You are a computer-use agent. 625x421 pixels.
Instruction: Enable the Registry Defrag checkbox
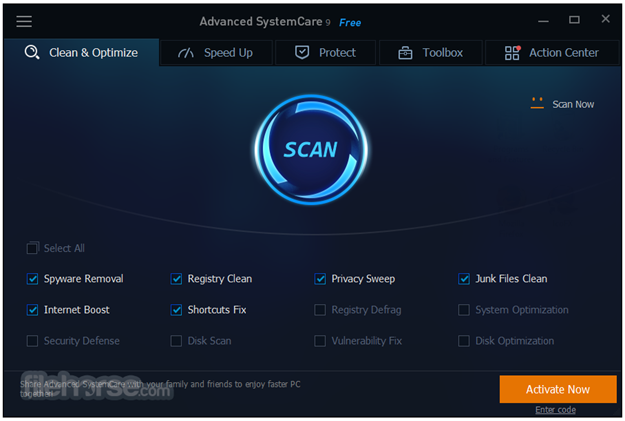320,310
